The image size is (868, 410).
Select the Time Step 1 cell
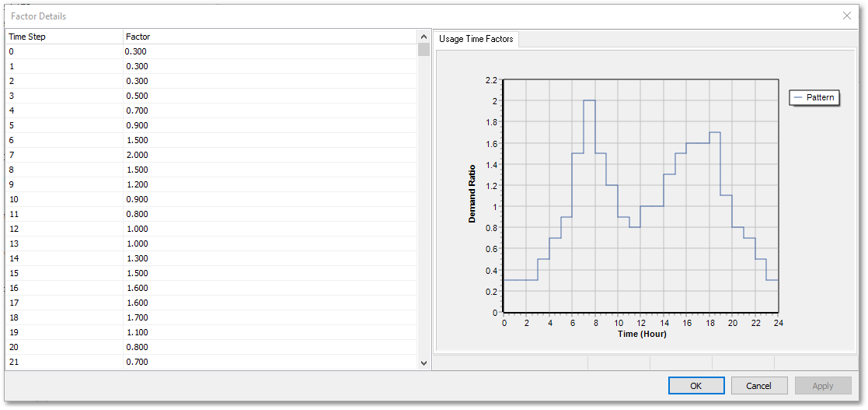(64, 66)
